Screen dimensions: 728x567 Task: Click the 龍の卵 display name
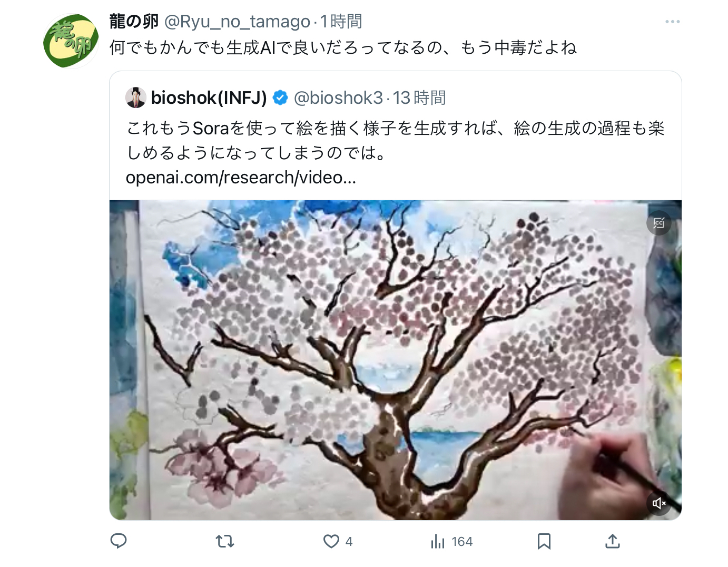[x=134, y=22]
